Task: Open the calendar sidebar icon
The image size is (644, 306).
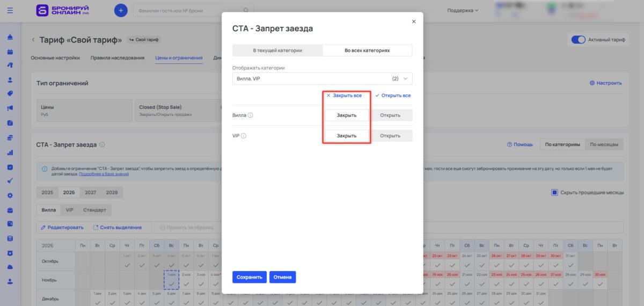Action: [10, 52]
